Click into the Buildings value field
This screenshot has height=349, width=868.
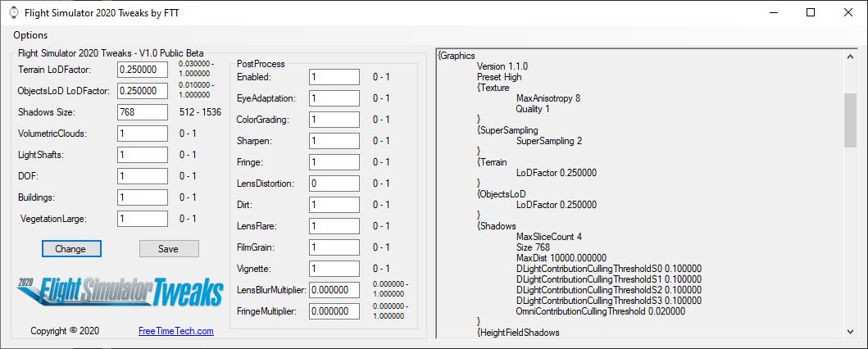(143, 197)
